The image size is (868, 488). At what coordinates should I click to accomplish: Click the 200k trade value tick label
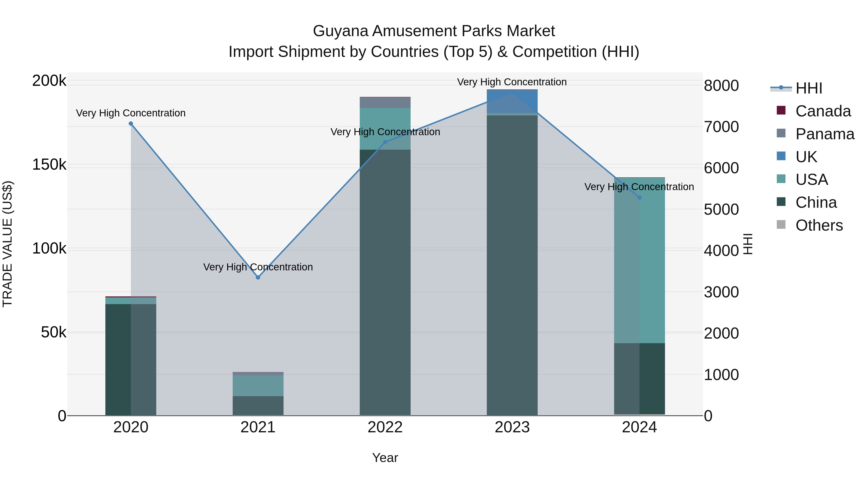(x=49, y=81)
